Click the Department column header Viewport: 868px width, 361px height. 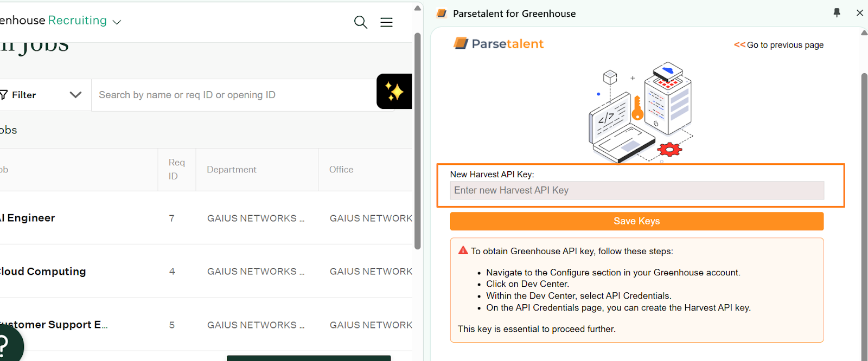coord(232,170)
